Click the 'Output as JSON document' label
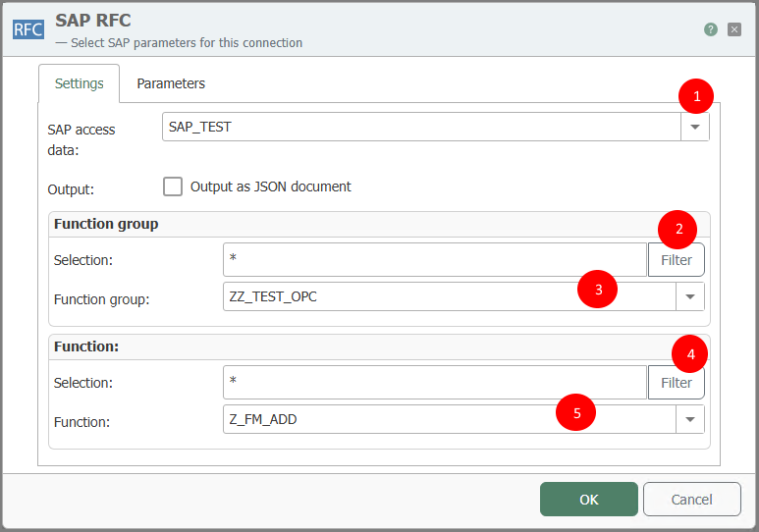 tap(271, 186)
